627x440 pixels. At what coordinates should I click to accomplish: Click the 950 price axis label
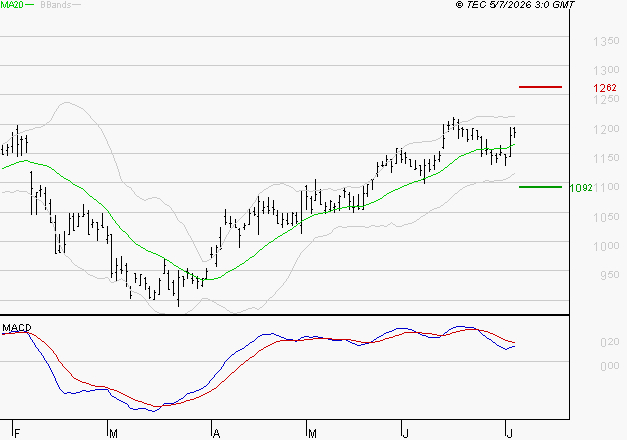coord(609,275)
